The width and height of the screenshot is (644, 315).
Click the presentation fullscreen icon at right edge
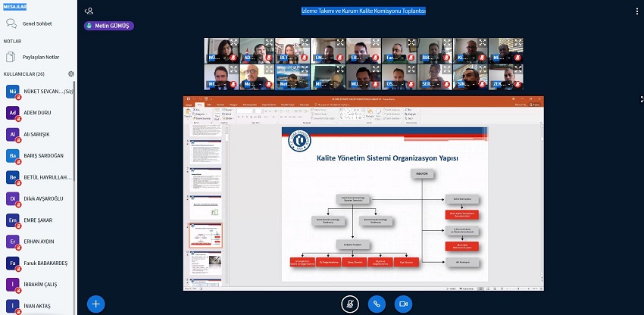[641, 98]
